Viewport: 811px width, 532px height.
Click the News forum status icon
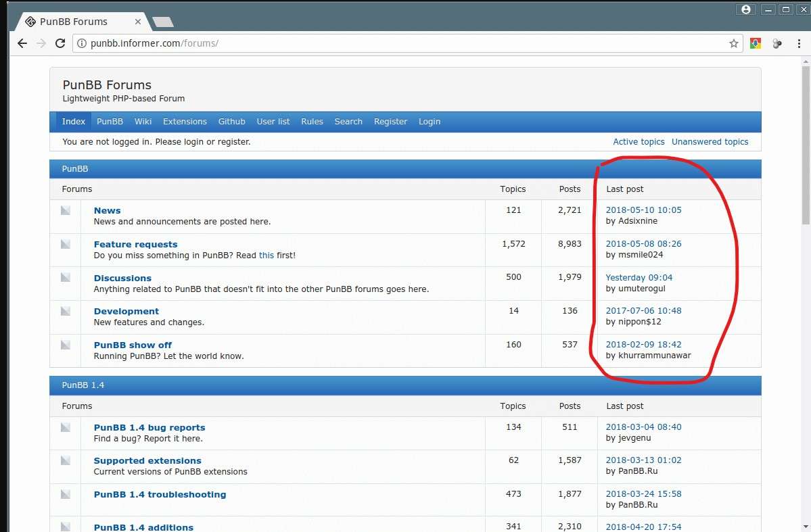tap(66, 210)
